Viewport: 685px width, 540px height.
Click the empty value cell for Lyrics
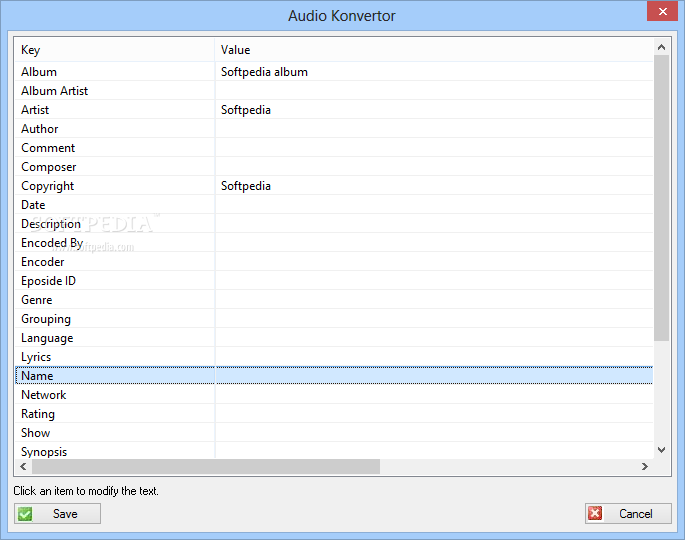[x=434, y=357]
